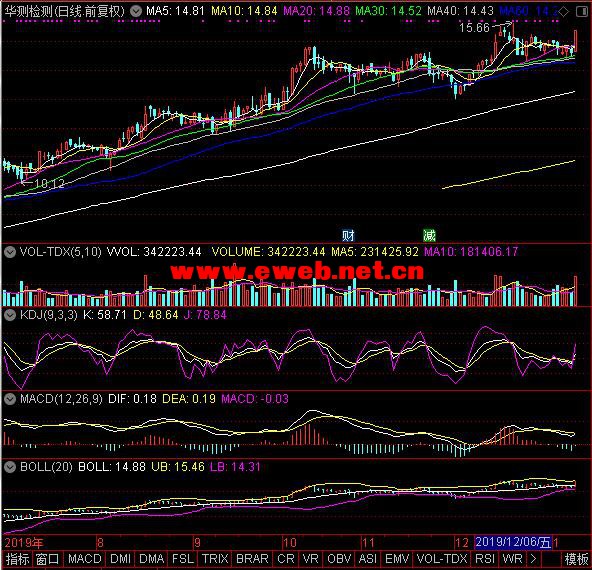This screenshot has width=592, height=570.
Task: Switch to the FSL indicator tab
Action: pos(183,559)
